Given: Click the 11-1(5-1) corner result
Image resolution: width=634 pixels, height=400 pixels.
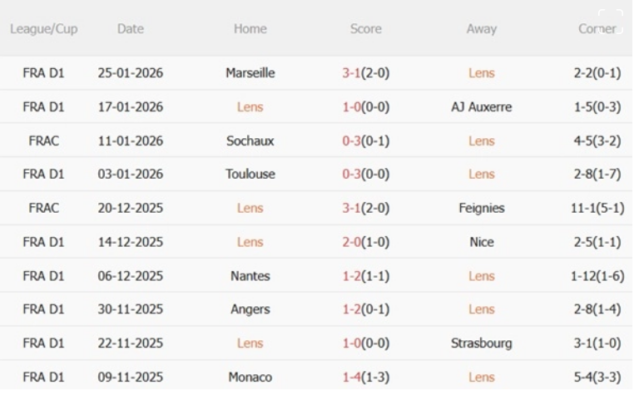Looking at the screenshot, I should click(597, 208).
